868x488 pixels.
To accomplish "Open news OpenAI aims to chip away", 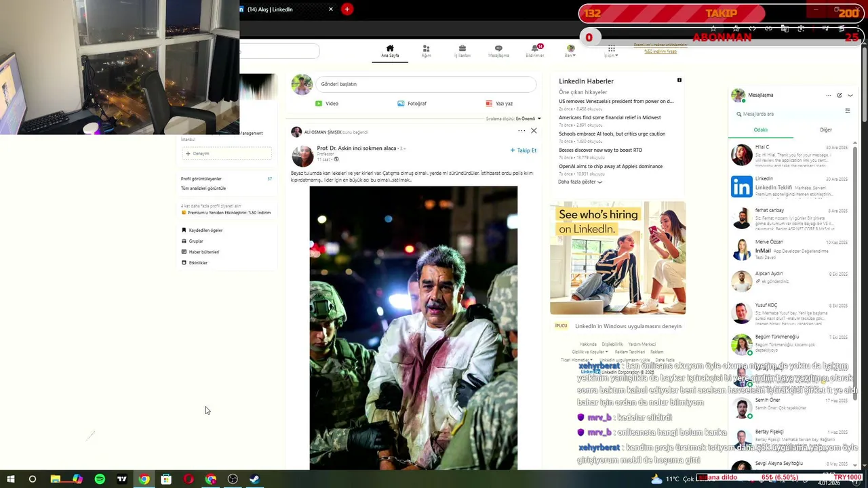I will point(610,166).
